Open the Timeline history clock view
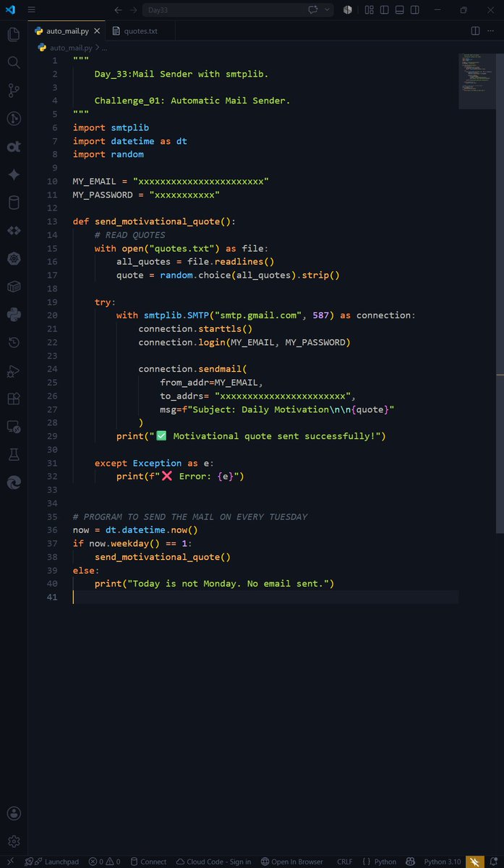This screenshot has width=504, height=868. 14,342
